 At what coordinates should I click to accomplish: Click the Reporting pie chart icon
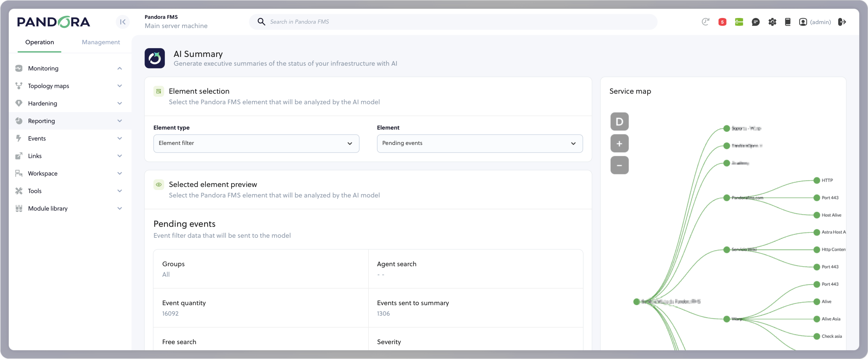19,121
